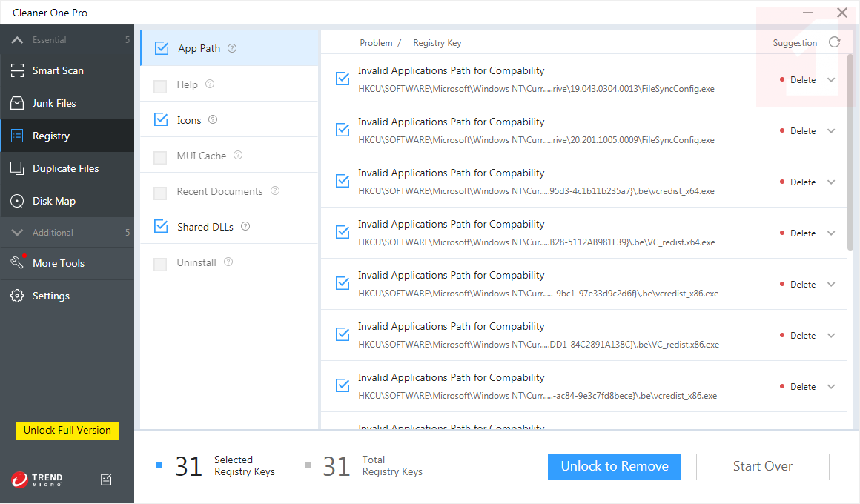The height and width of the screenshot is (504, 860).
Task: Open Delete dropdown for 20.201.1005.0009 FileSyncConfig.exe
Action: click(831, 130)
